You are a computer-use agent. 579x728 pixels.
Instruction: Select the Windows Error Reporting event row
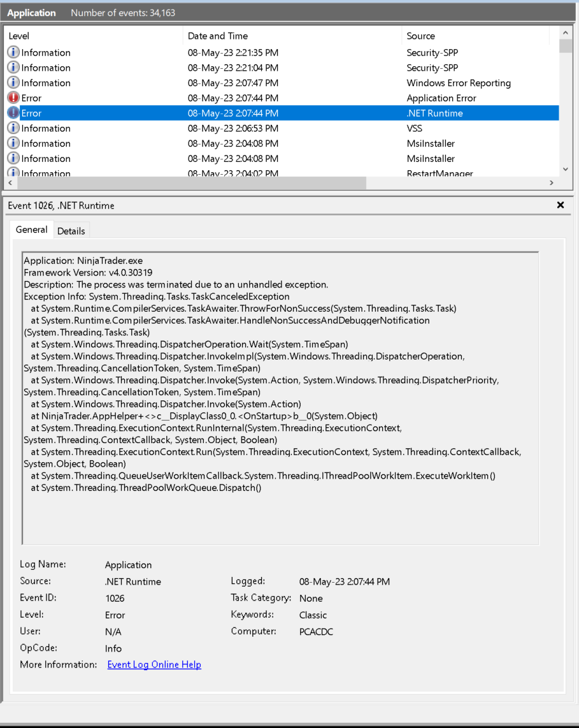pyautogui.click(x=282, y=83)
